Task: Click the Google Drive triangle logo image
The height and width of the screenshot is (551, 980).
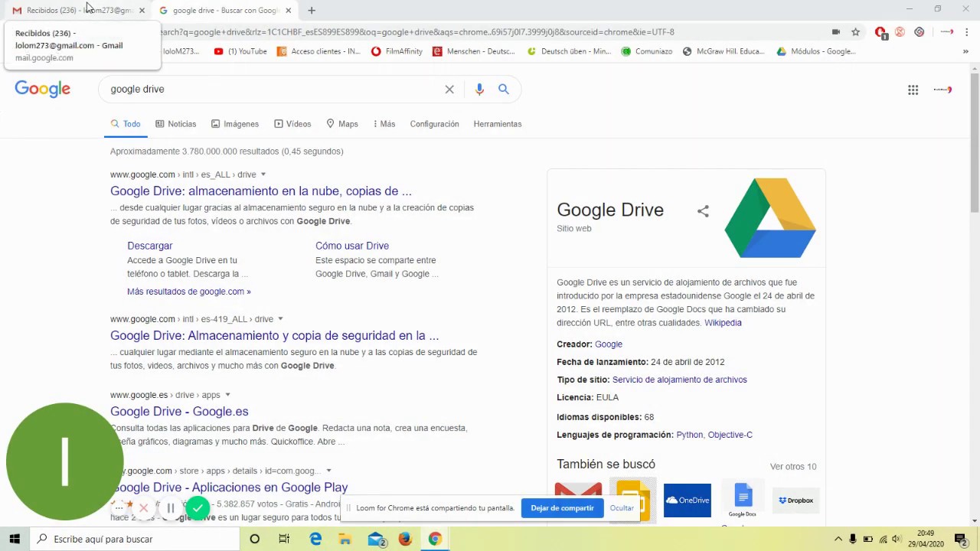Action: (x=770, y=217)
